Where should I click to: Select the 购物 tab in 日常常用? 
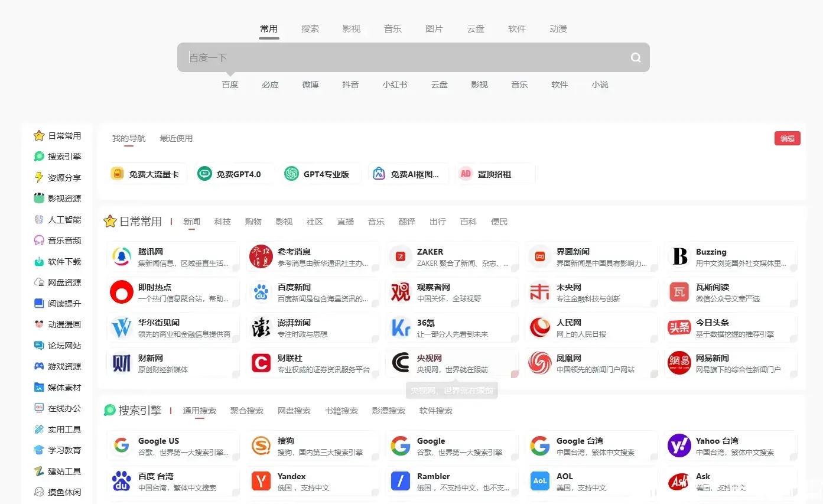point(253,222)
